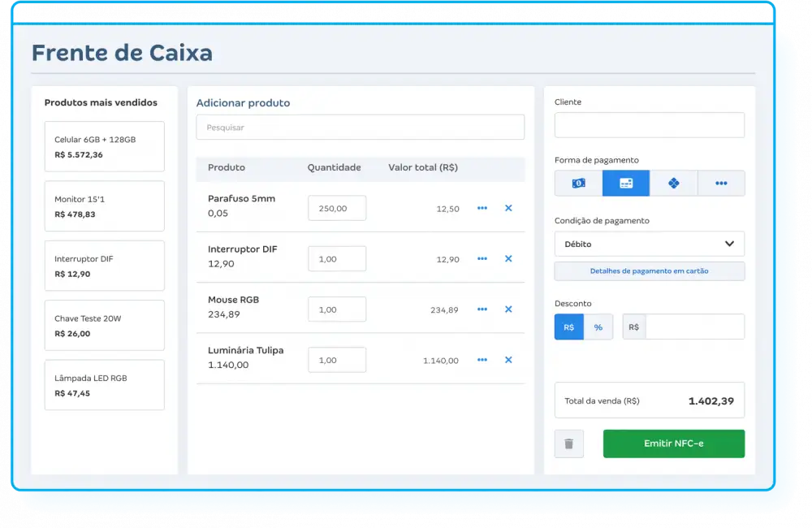This screenshot has width=812, height=528.
Task: Expand Condição de pagamento Débito dropdown
Action: (x=650, y=244)
